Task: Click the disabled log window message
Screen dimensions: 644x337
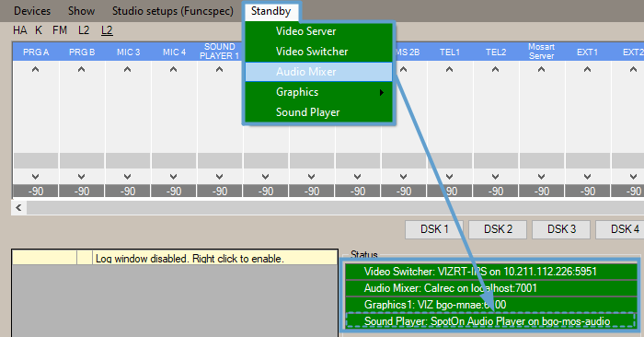Action: [190, 259]
